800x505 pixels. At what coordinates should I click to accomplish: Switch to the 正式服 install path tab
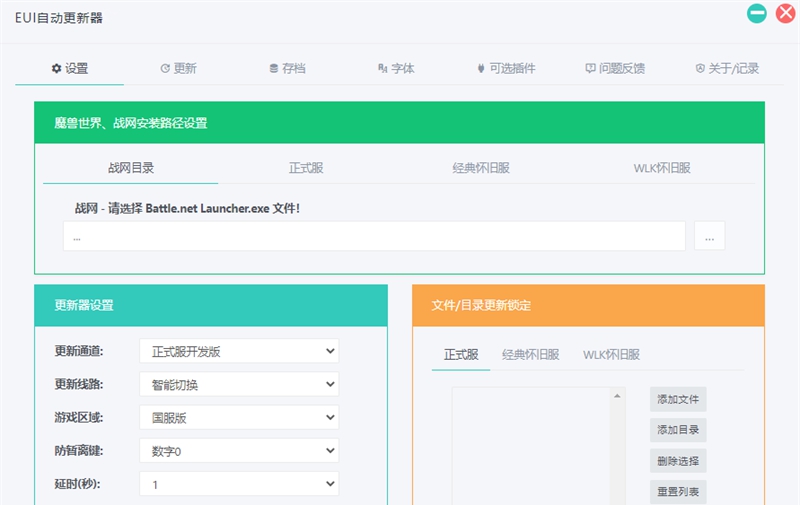click(x=306, y=168)
